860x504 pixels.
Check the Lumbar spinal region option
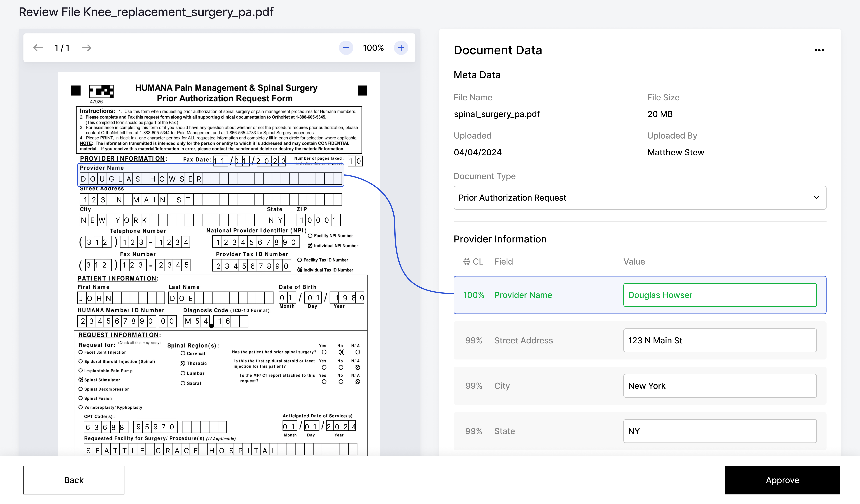(x=183, y=373)
